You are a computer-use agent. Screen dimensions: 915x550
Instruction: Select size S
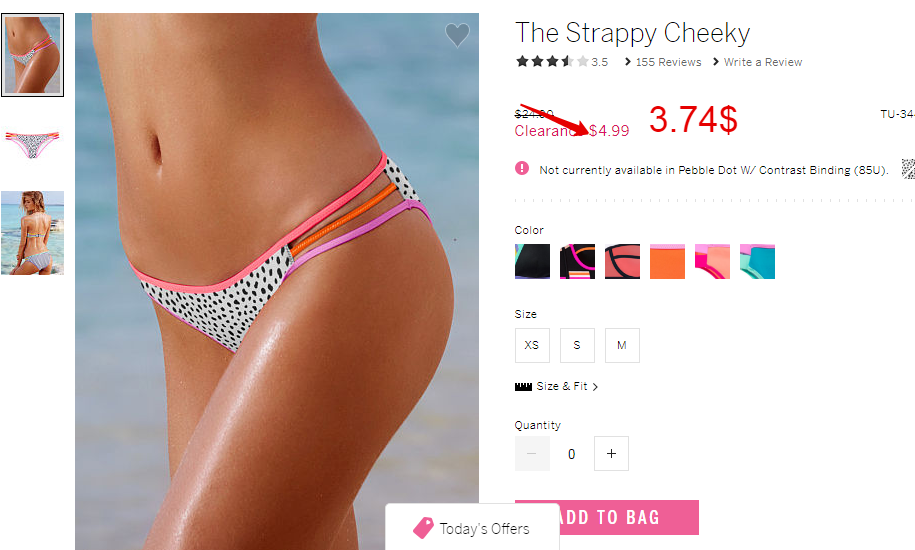pos(577,345)
